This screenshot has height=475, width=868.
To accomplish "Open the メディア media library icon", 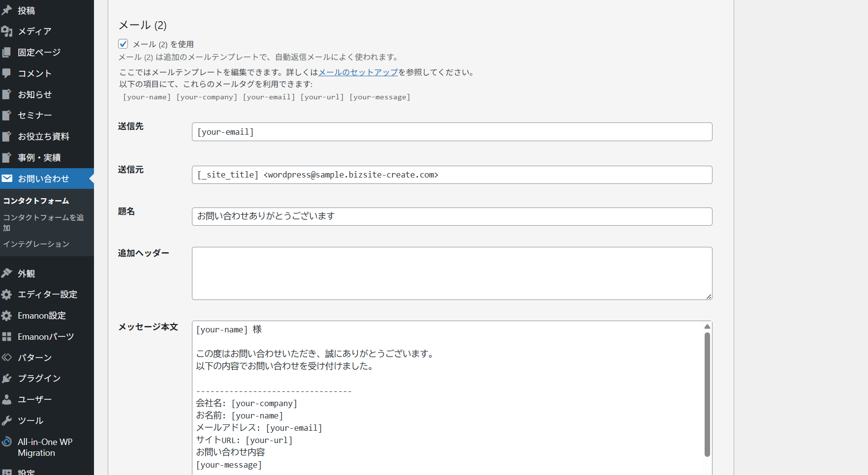I will (x=7, y=31).
